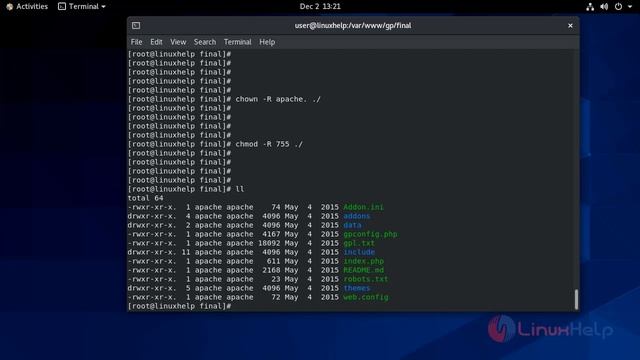
Task: Click the chmod -R 755 ./ command
Action: 269,144
